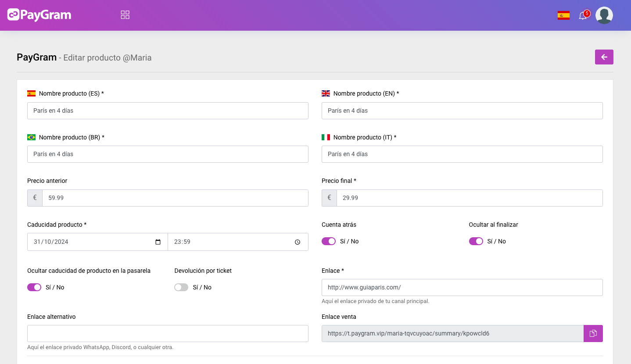Image resolution: width=631 pixels, height=364 pixels.
Task: Click the 'Aquí el enlace privado WhatsApp, Discord' hint
Action: click(x=100, y=347)
